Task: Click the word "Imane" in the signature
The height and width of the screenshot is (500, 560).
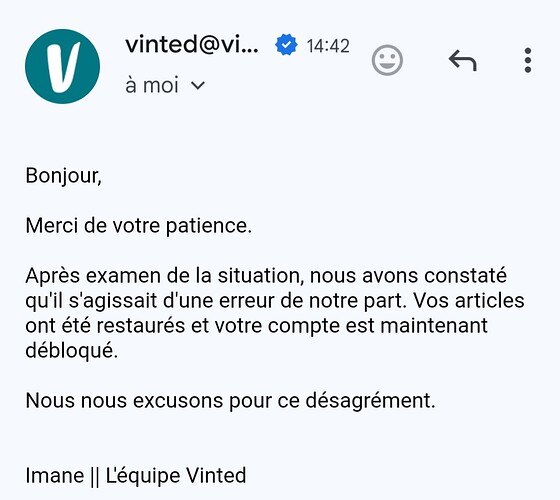Action: [55, 476]
